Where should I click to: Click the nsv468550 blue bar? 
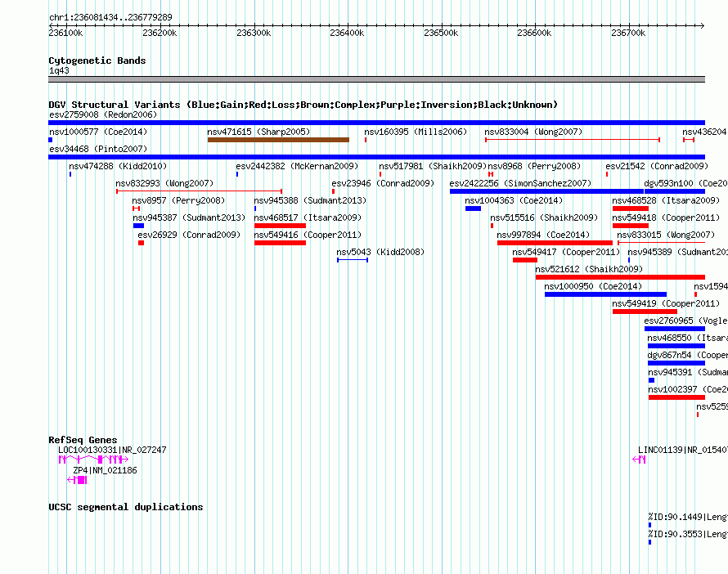[x=676, y=346]
